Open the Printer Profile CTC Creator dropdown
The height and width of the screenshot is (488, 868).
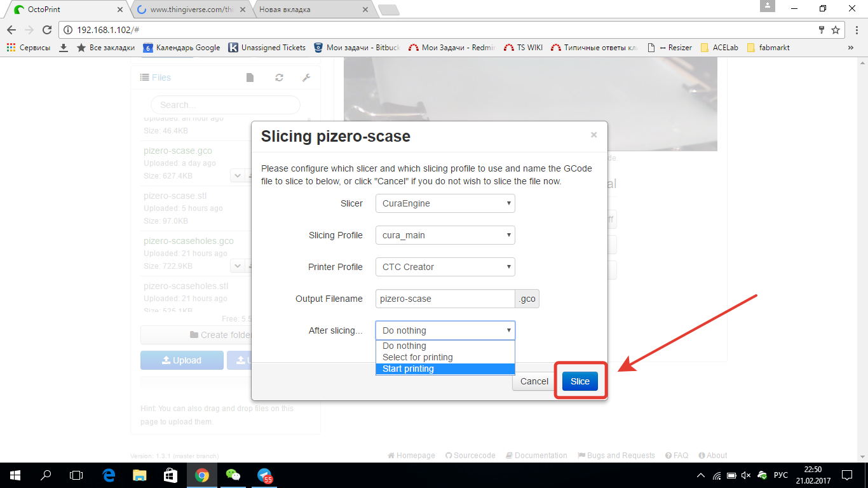click(445, 267)
